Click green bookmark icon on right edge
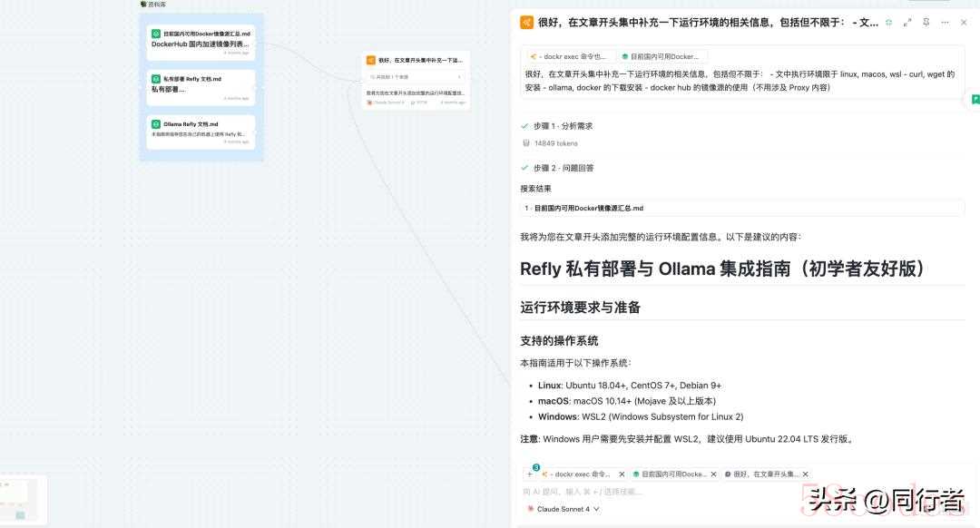The image size is (980, 528). 975,99
